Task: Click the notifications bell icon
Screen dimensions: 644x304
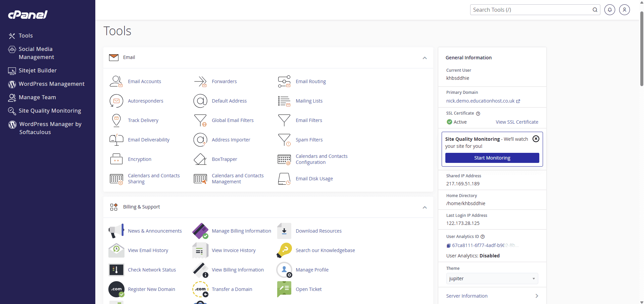Action: 609,10
